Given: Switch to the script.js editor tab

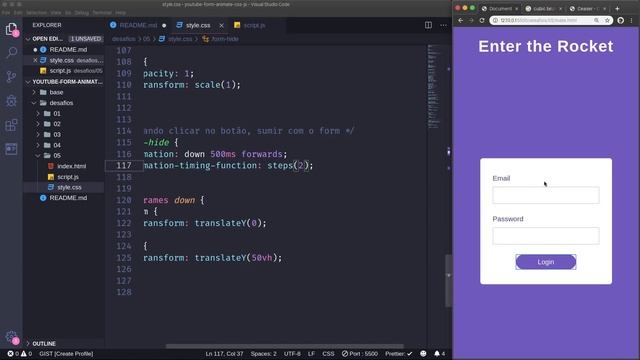Looking at the screenshot, I should point(254,25).
